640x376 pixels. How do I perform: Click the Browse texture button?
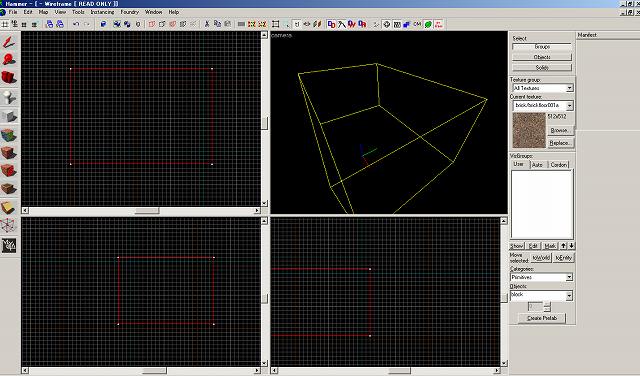(560, 131)
